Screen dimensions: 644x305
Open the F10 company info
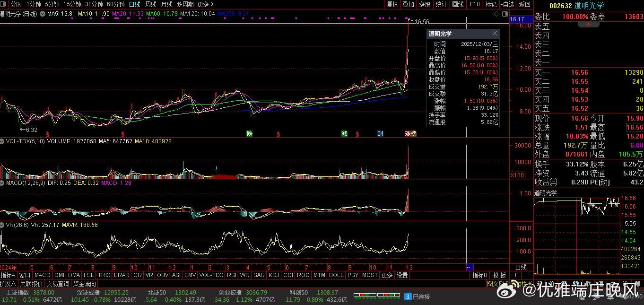(x=475, y=4)
